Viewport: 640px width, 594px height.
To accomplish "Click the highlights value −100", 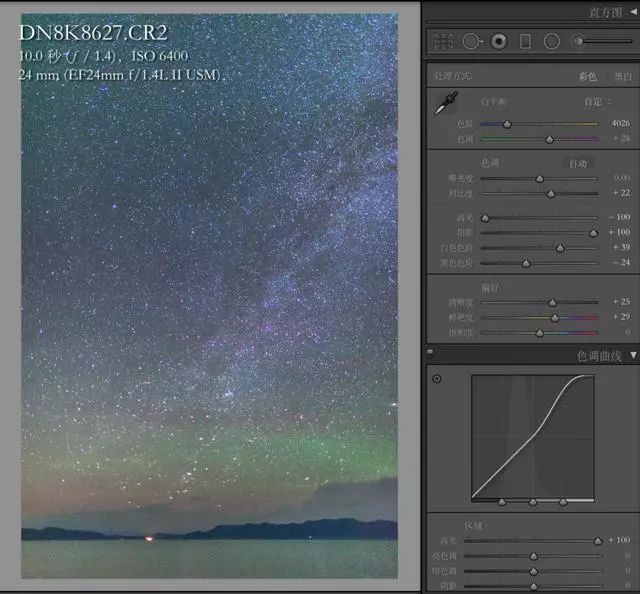I will [619, 217].
